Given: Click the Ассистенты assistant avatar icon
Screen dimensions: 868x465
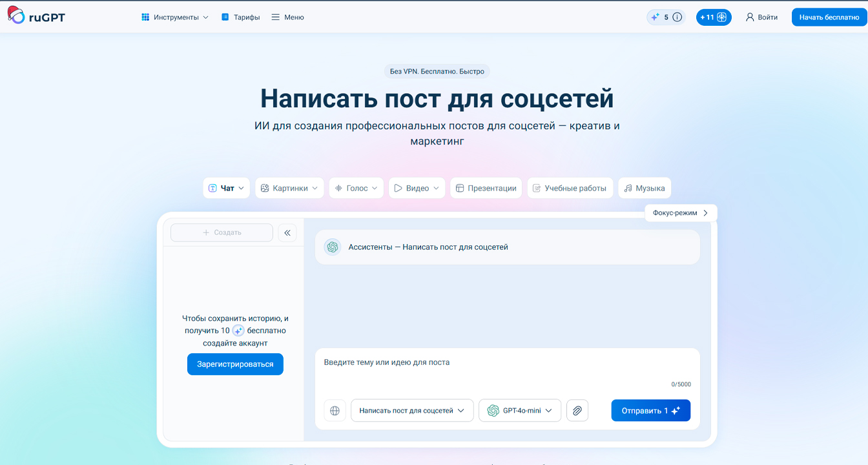Looking at the screenshot, I should tap(332, 247).
